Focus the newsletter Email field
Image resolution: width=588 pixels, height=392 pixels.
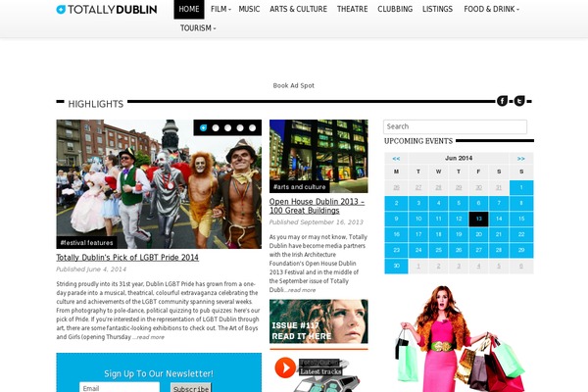tap(120, 388)
